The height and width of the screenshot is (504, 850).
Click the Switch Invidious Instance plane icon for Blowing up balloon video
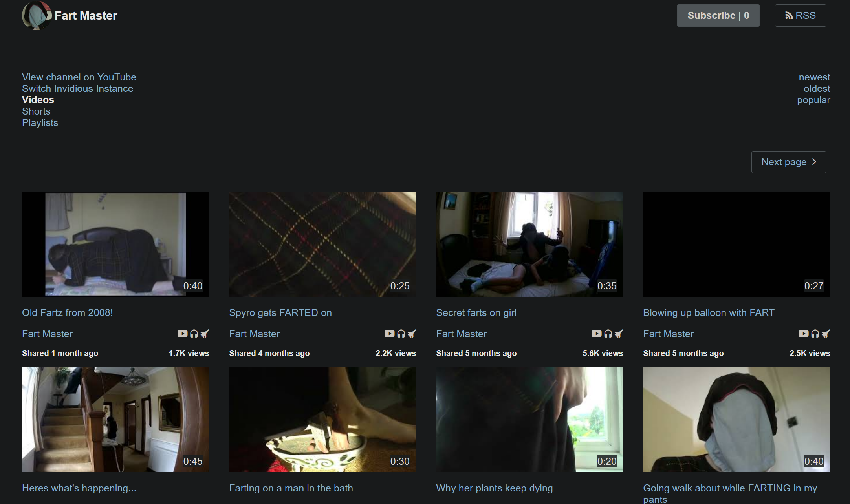826,334
